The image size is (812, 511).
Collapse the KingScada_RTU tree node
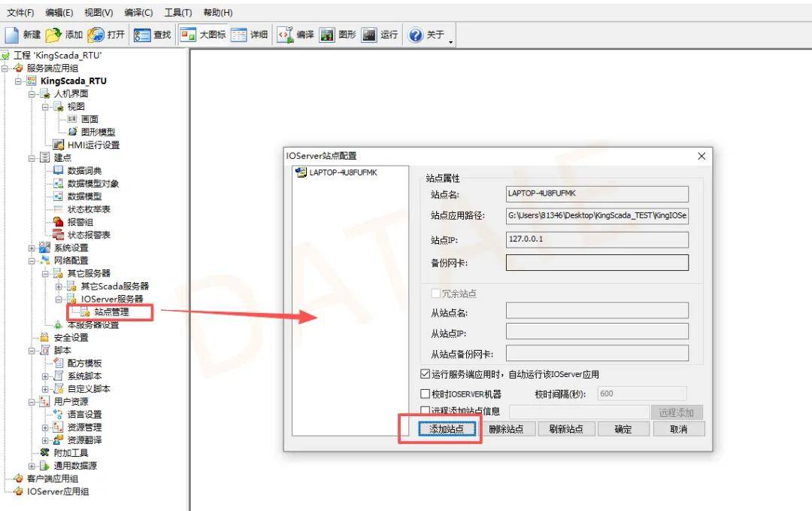[x=19, y=81]
